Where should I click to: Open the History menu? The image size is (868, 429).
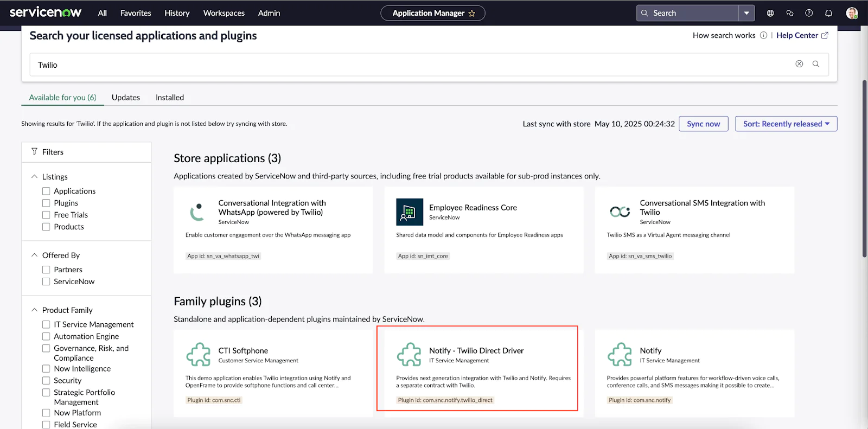(177, 13)
